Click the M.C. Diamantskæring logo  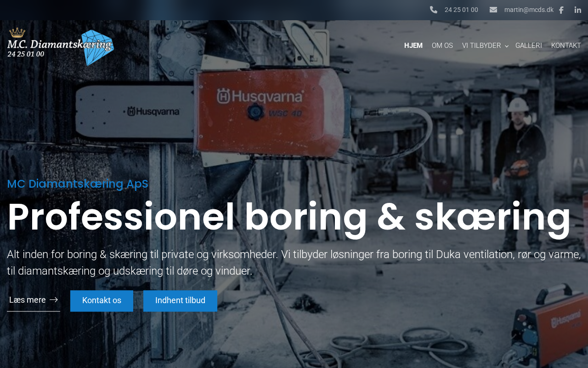(61, 47)
